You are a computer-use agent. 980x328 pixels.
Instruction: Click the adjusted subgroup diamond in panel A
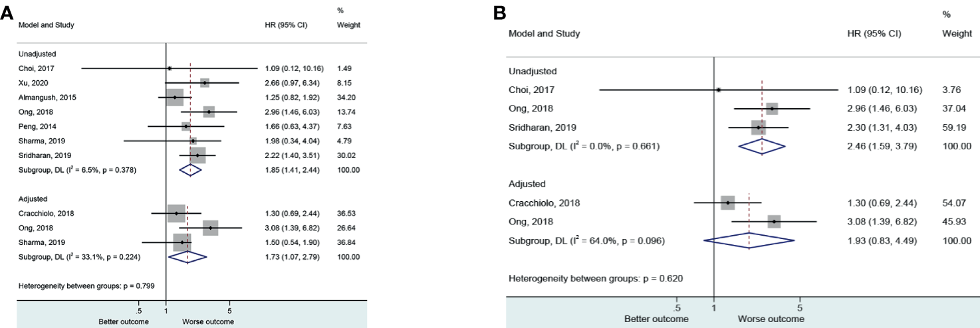click(x=187, y=256)
